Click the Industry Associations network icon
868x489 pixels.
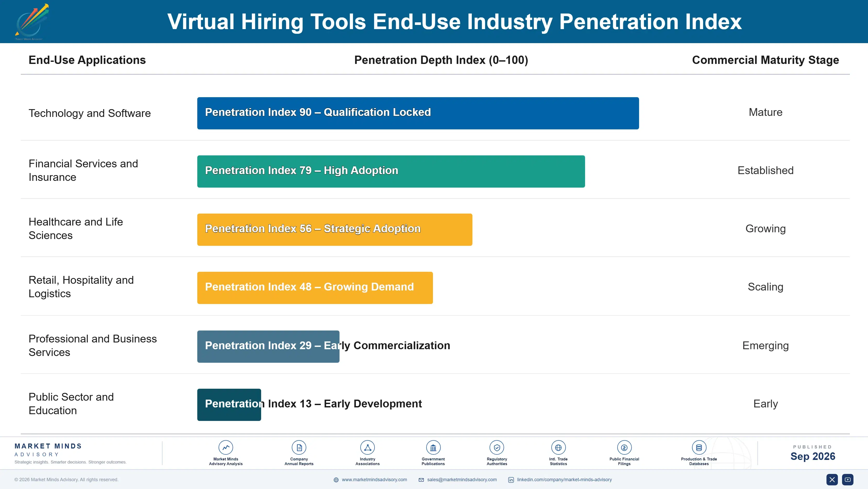(367, 447)
